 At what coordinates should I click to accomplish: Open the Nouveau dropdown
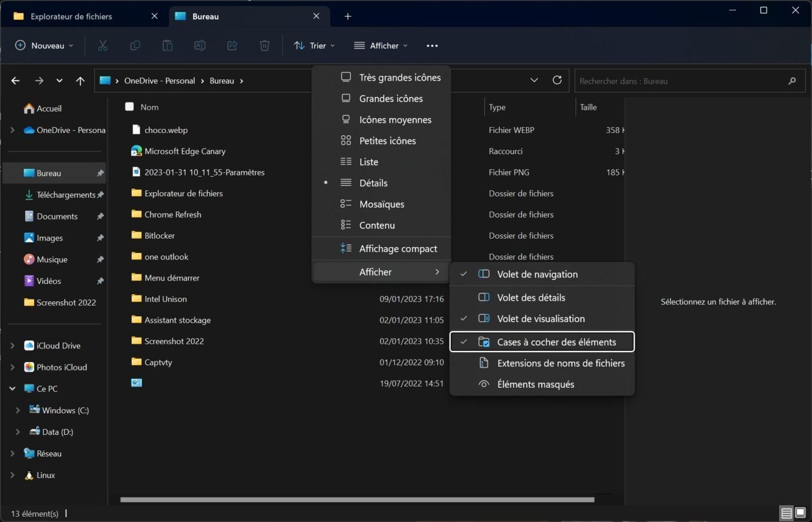coord(44,45)
